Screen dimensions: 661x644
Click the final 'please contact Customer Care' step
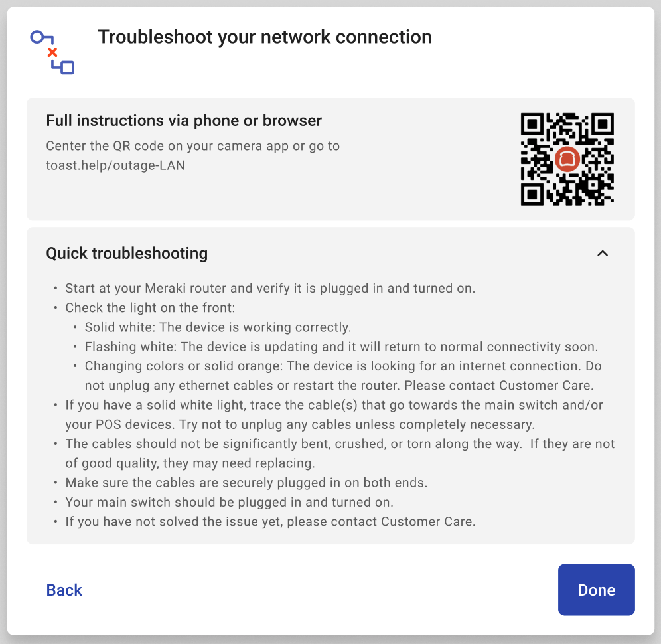[270, 521]
